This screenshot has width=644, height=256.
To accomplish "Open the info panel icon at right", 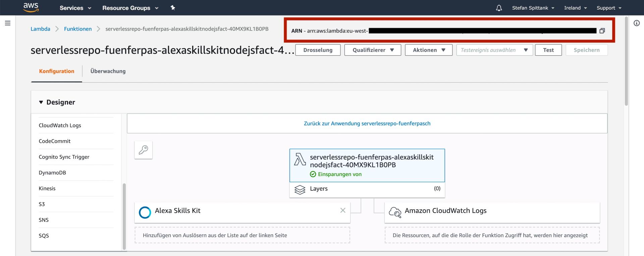I will pos(636,23).
